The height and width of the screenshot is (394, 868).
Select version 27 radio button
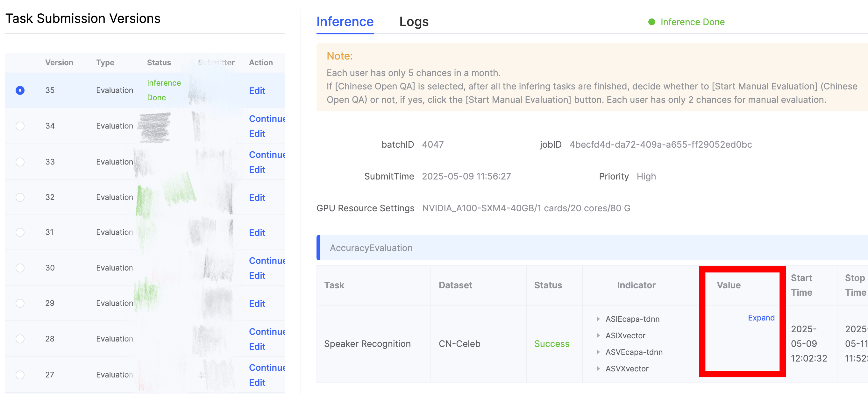20,374
